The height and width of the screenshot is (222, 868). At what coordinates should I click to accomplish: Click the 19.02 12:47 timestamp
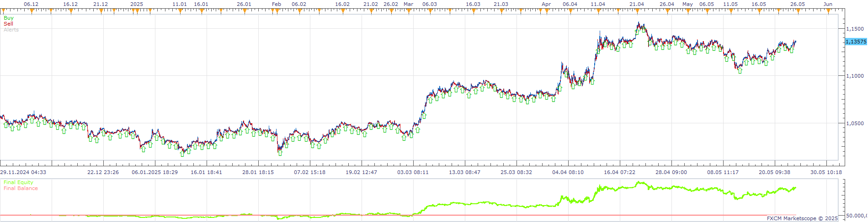tap(362, 172)
